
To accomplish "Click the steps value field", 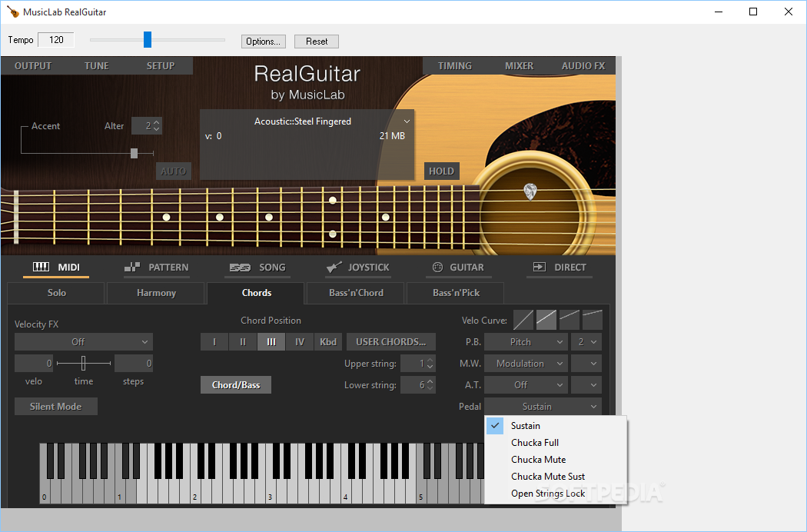I will click(134, 363).
